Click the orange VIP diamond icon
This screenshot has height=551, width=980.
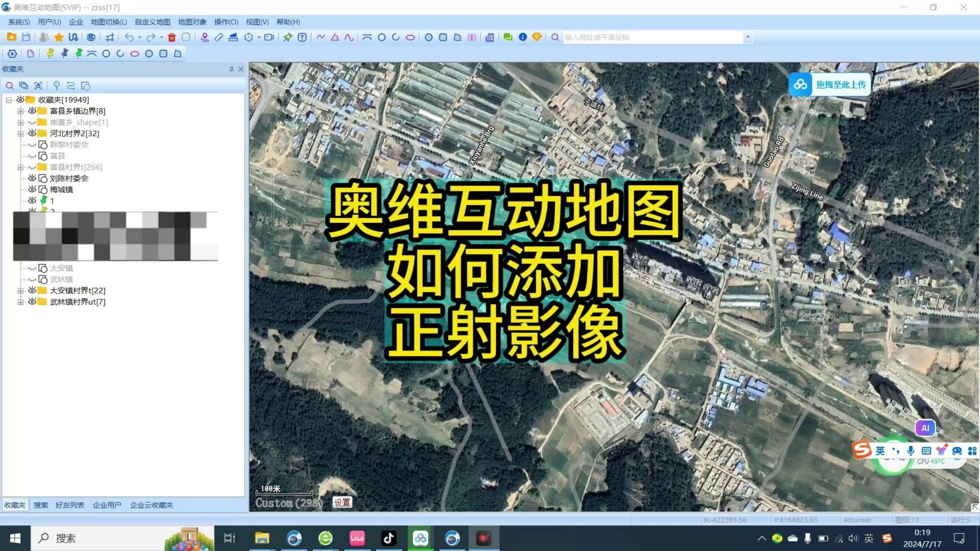tap(537, 37)
